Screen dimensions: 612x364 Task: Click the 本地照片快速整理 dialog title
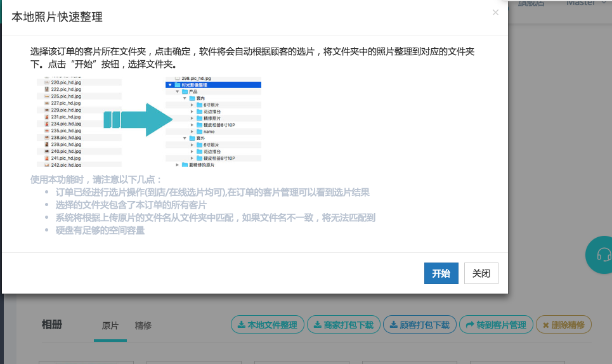[57, 17]
